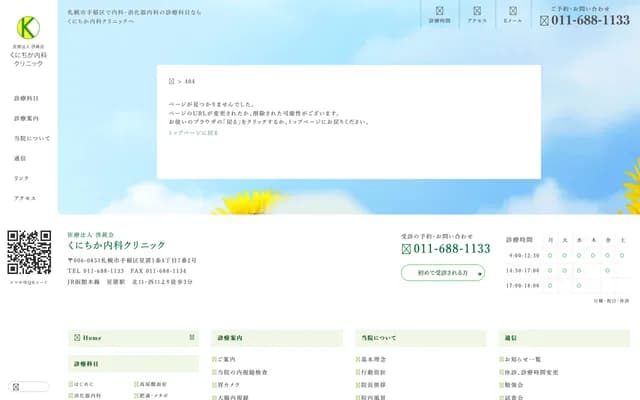This screenshot has width=640, height=400.
Task: Open 当院について in the left sidebar
Action: [32, 139]
